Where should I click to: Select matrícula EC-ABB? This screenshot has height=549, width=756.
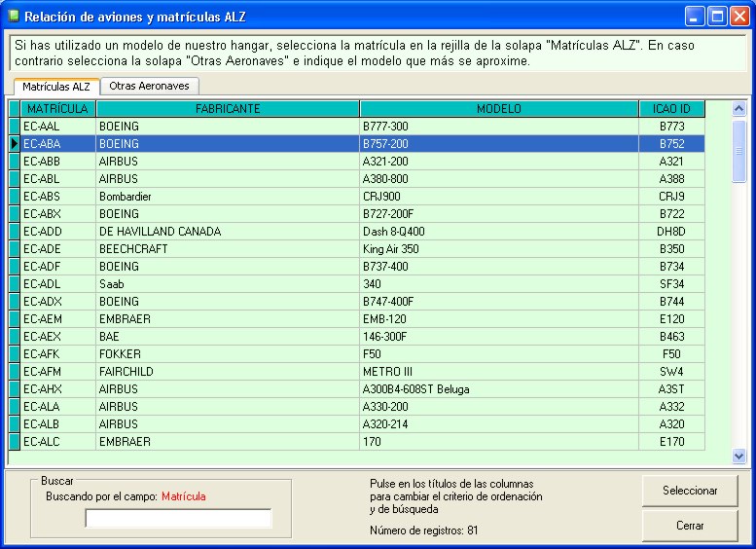pos(57,162)
